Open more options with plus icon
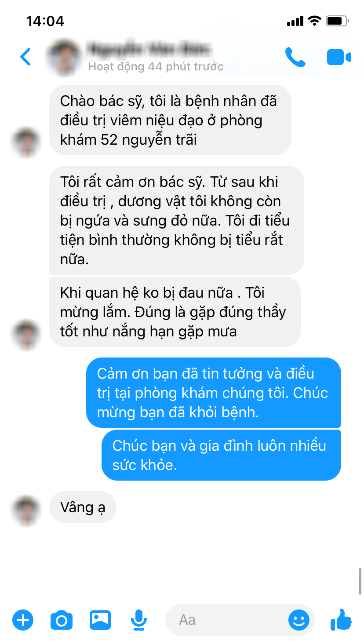This screenshot has height=642, width=364. tap(23, 620)
